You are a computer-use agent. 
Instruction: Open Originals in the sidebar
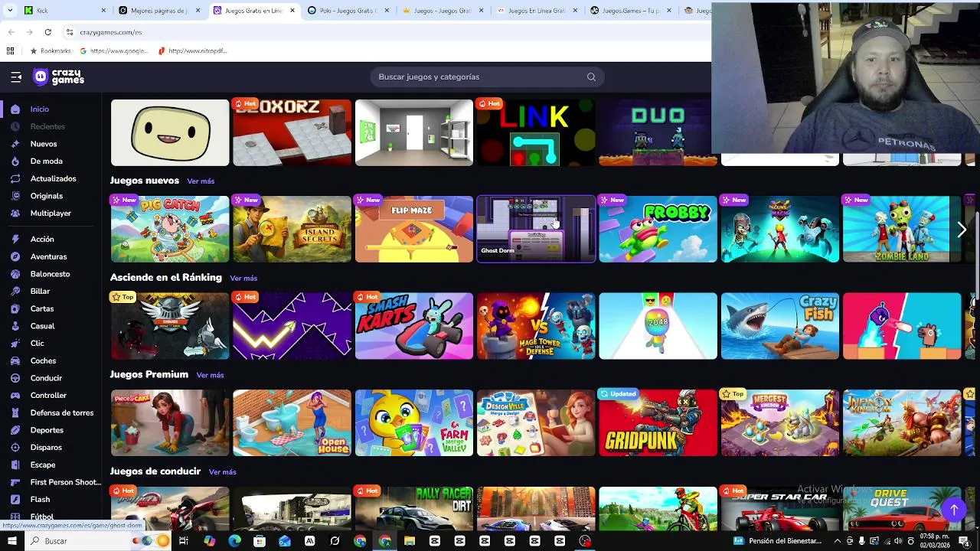click(x=47, y=196)
